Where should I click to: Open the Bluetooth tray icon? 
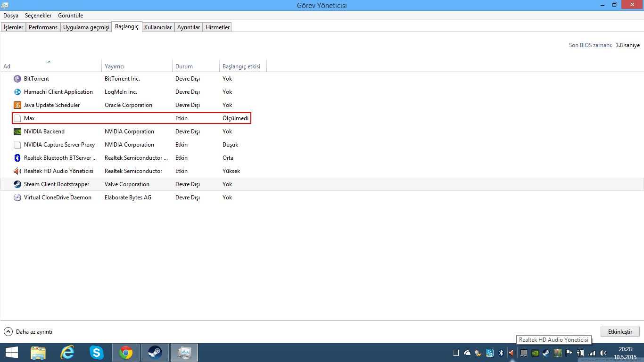pyautogui.click(x=501, y=353)
